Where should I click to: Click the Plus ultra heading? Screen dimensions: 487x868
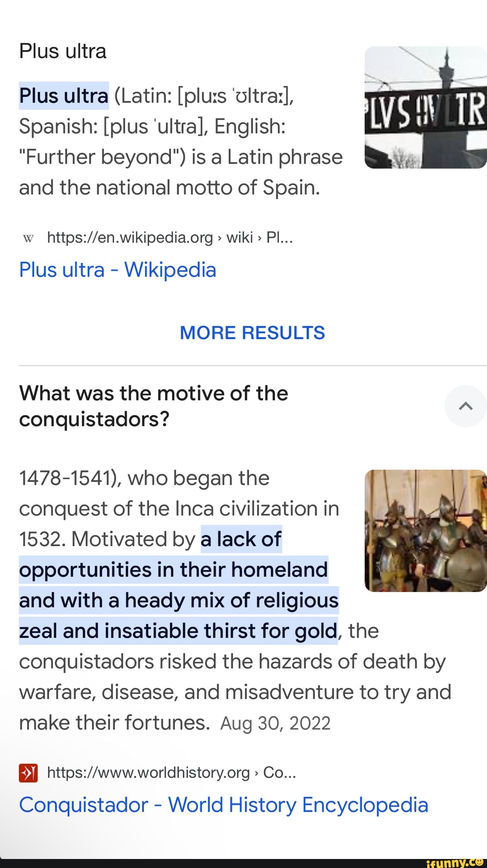point(63,51)
